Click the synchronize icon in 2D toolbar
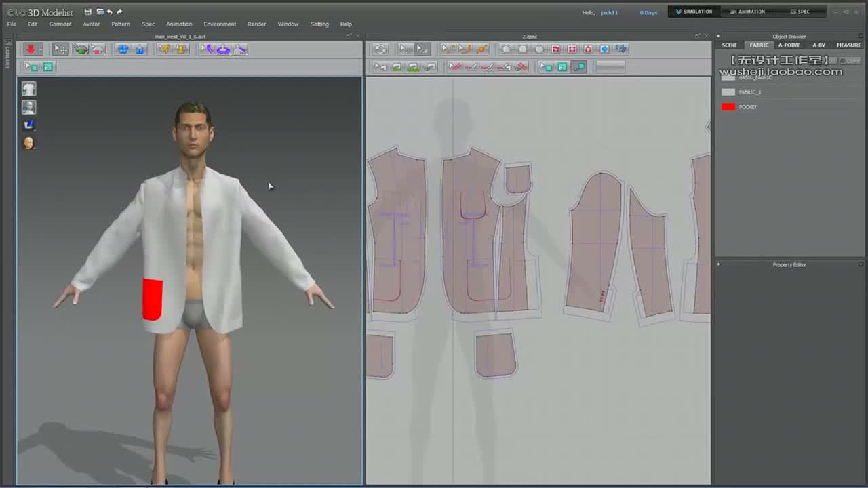 pyautogui.click(x=380, y=49)
